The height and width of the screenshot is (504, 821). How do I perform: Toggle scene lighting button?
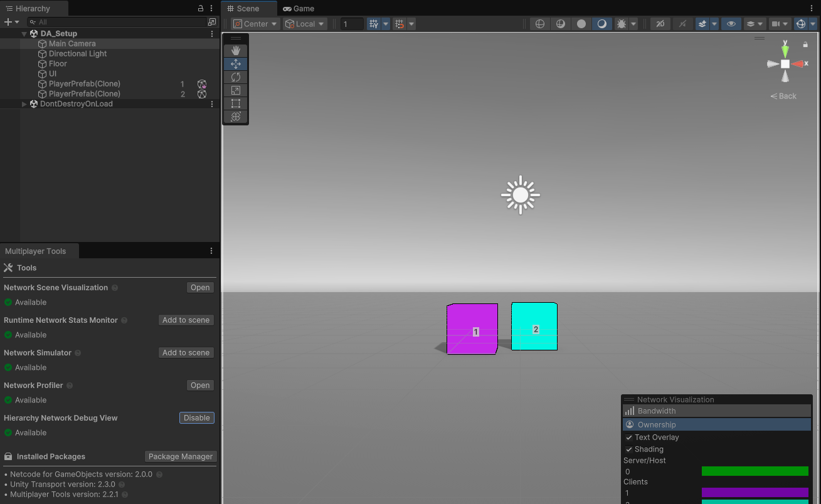pos(682,24)
